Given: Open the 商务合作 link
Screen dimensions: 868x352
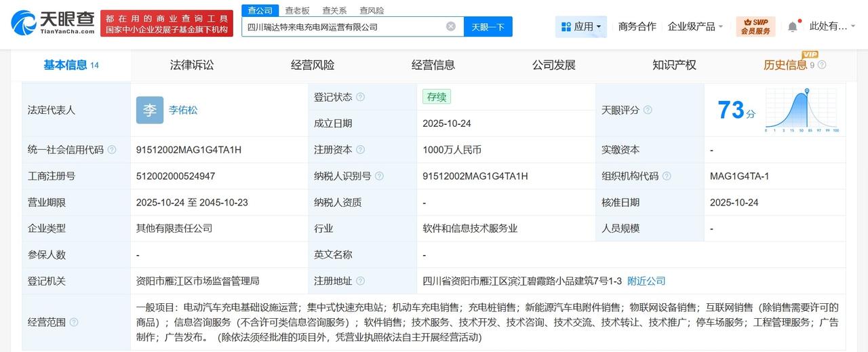Looking at the screenshot, I should [637, 26].
